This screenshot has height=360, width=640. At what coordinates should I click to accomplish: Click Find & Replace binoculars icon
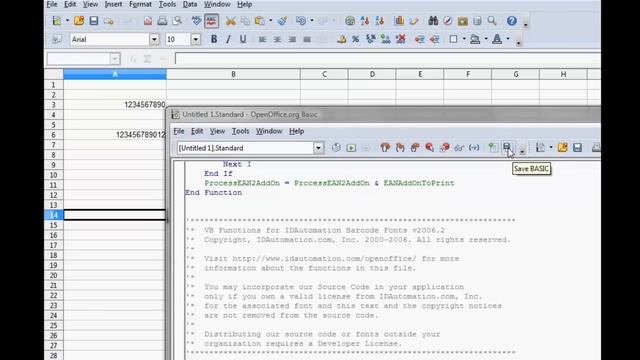[433, 21]
